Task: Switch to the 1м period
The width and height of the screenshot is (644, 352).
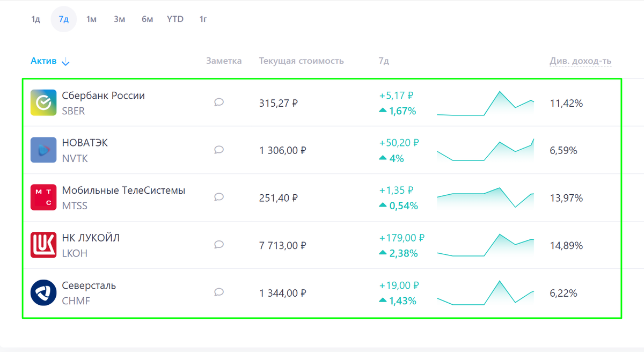Action: (x=92, y=19)
